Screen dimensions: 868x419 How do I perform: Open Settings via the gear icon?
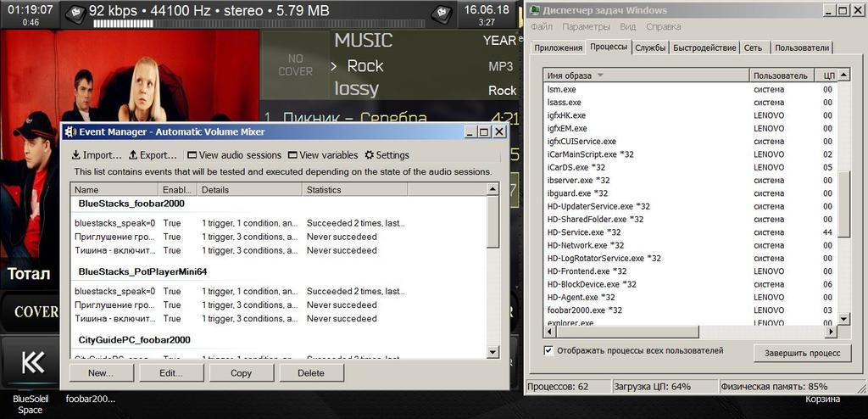click(x=369, y=155)
